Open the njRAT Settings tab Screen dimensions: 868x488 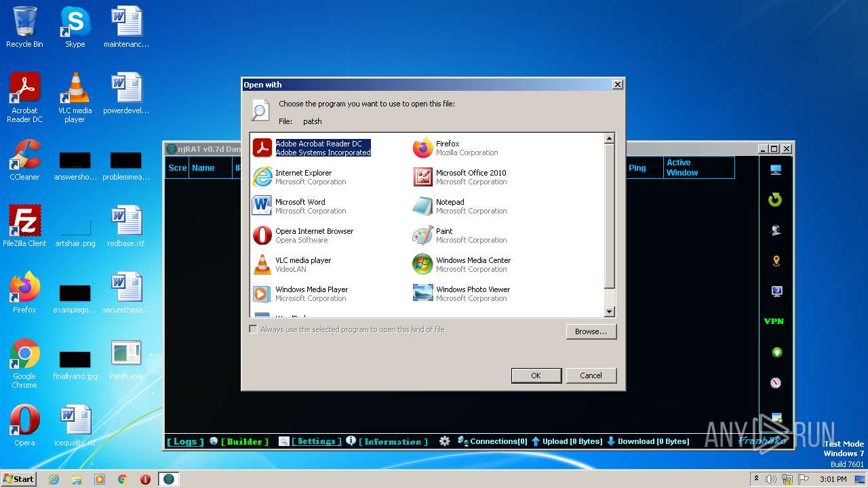coord(317,441)
